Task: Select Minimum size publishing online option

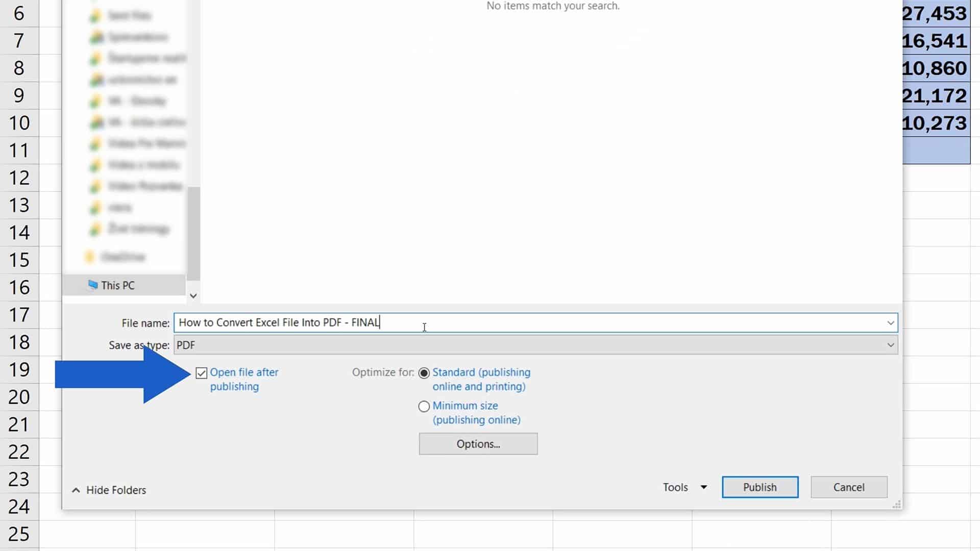Action: coord(424,407)
